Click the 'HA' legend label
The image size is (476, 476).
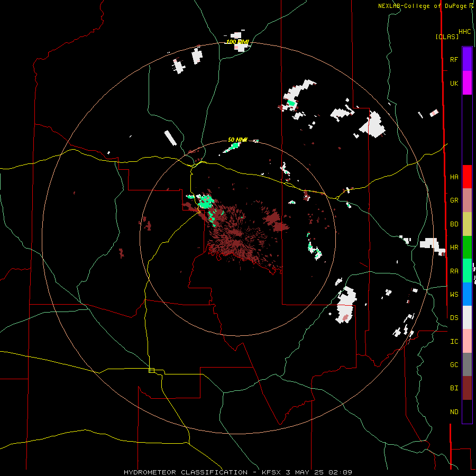coord(454,177)
